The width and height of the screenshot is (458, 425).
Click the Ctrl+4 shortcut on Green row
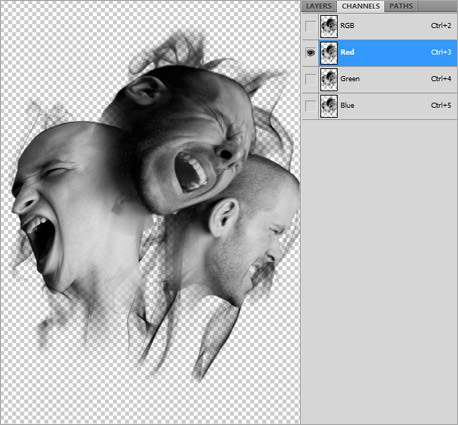pos(441,79)
